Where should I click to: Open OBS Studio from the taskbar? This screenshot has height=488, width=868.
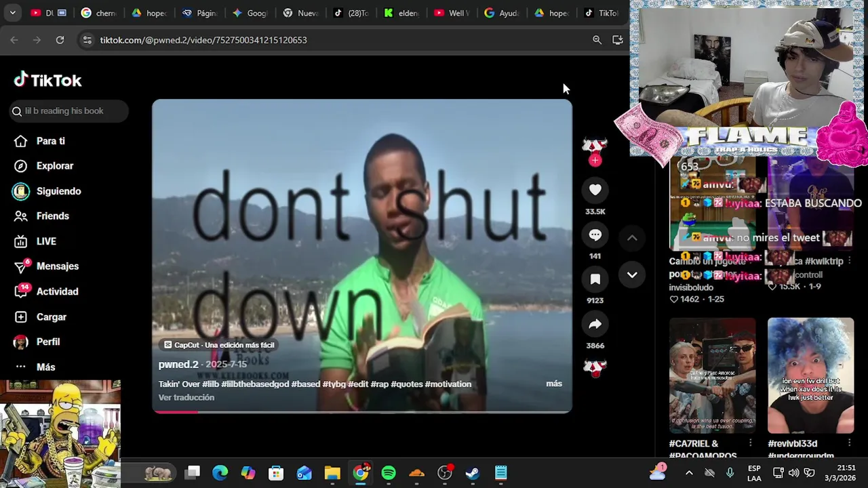[445, 473]
